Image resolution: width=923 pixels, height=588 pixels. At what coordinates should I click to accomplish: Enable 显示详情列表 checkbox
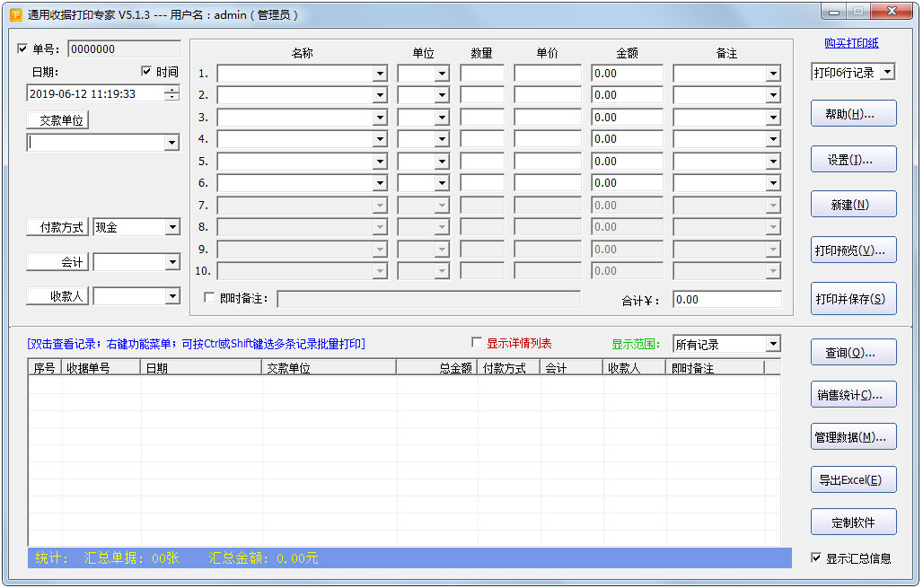click(x=477, y=343)
